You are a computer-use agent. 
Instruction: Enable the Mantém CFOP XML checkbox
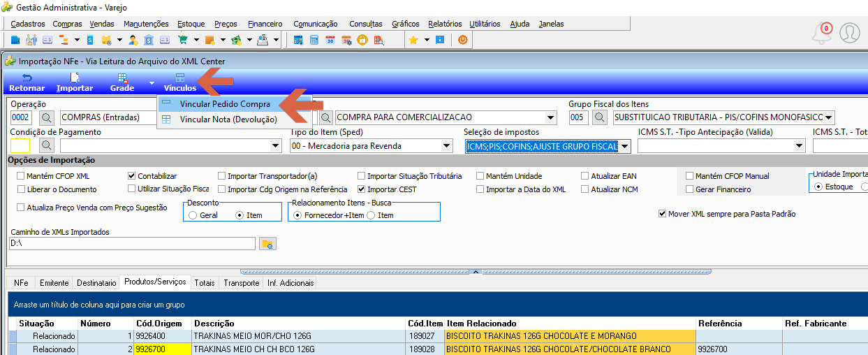pos(21,176)
